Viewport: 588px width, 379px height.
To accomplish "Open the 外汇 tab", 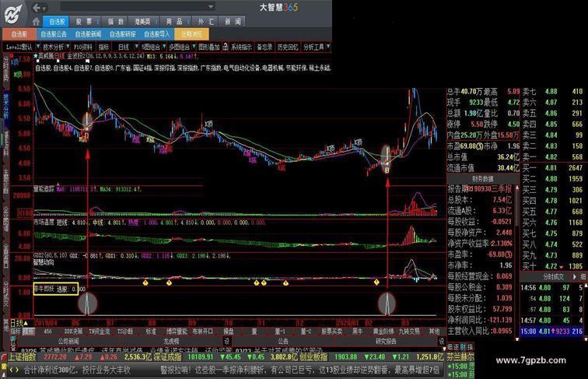I will click(x=206, y=22).
